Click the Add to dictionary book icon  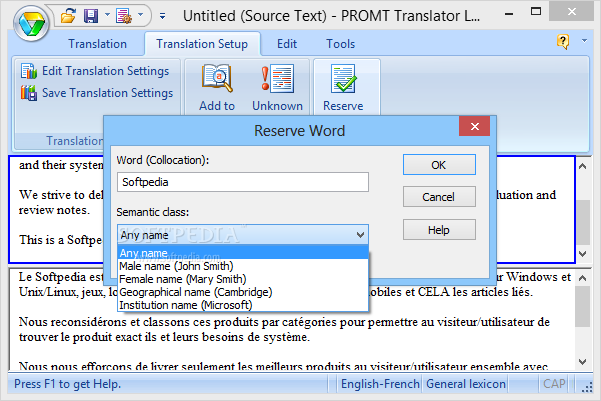click(217, 79)
